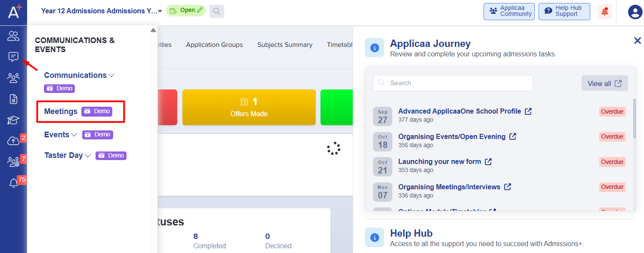Select the Meetings menu item
The width and height of the screenshot is (644, 253).
[61, 111]
